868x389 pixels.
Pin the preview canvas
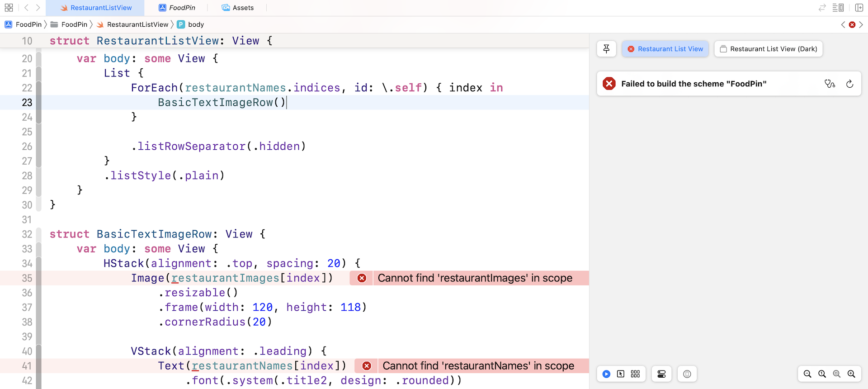coord(607,49)
